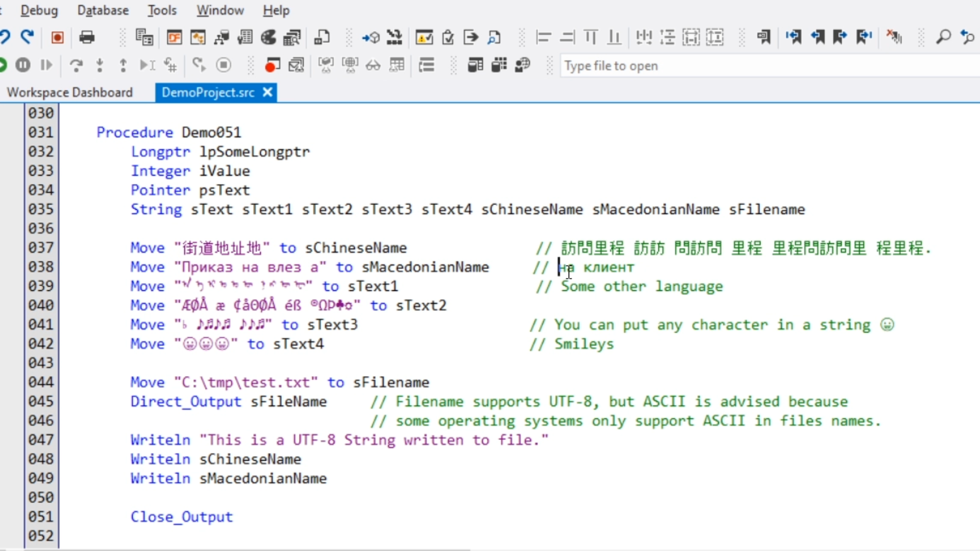Close the DemoProject.src tab

267,92
